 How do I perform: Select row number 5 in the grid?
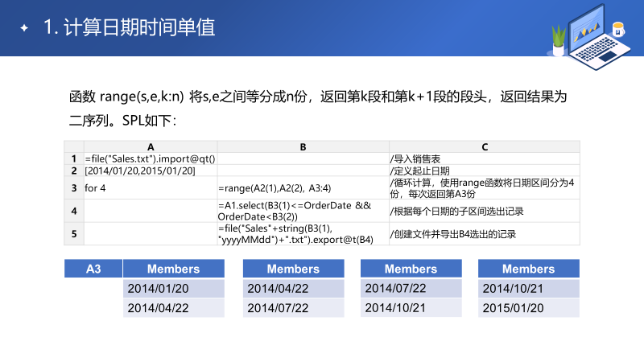(x=74, y=234)
